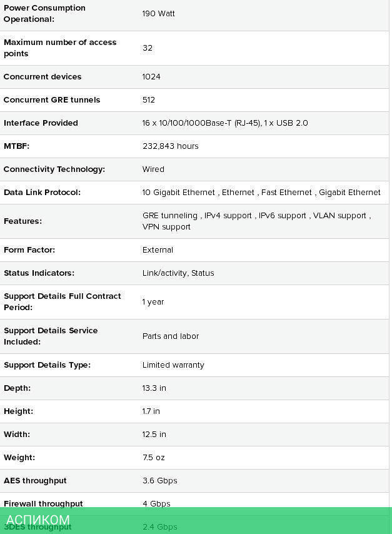Select the 512 GRE tunnels value
The image size is (392, 534).
click(x=149, y=100)
